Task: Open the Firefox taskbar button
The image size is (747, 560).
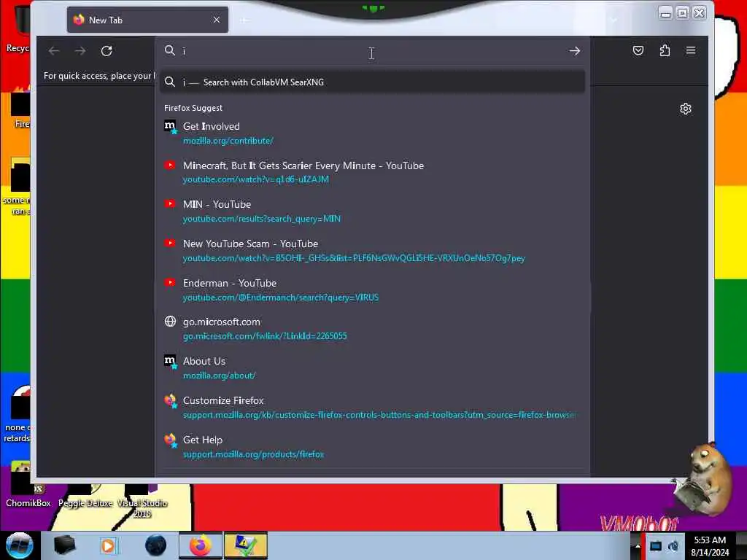Action: (201, 545)
